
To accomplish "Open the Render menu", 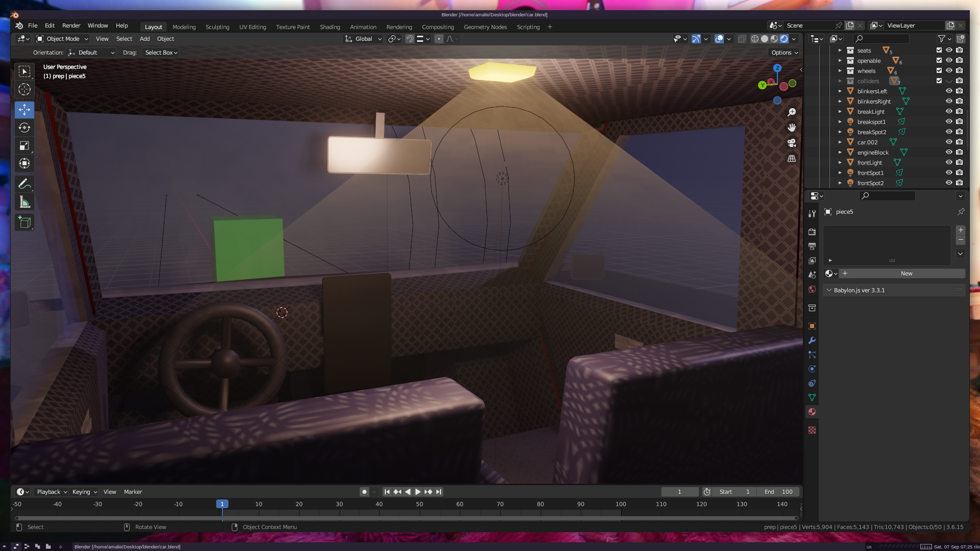I will [x=71, y=26].
